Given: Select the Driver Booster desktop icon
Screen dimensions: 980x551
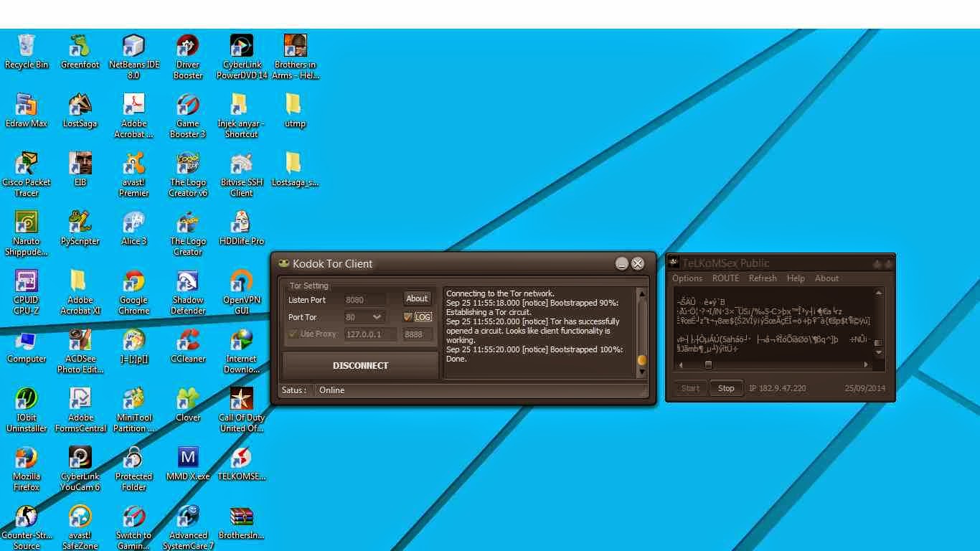Looking at the screenshot, I should tap(188, 57).
